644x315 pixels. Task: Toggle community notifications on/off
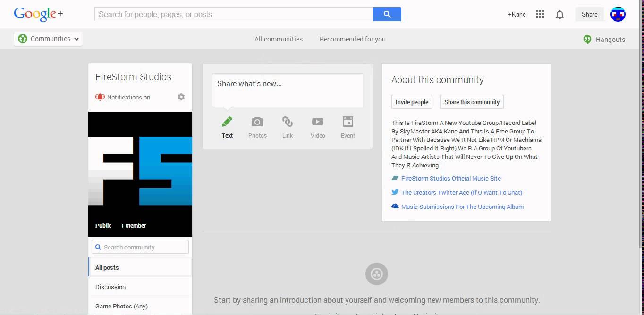pyautogui.click(x=123, y=97)
